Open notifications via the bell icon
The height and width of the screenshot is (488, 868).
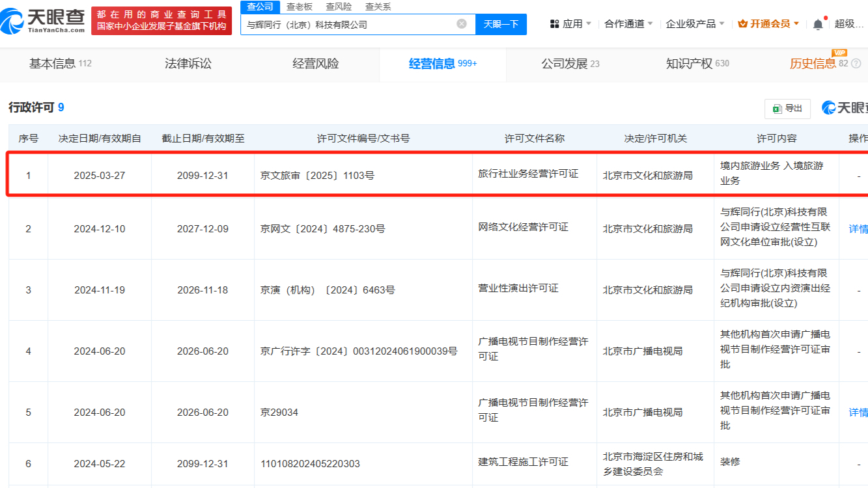(818, 24)
